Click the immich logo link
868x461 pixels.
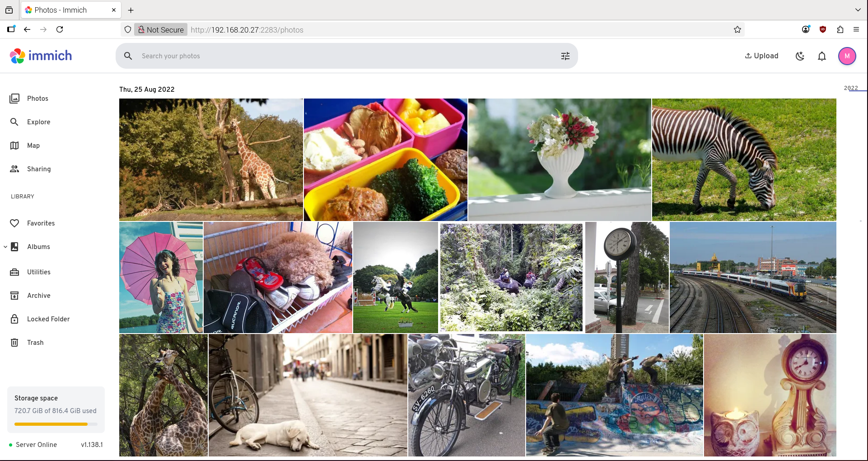tap(41, 56)
